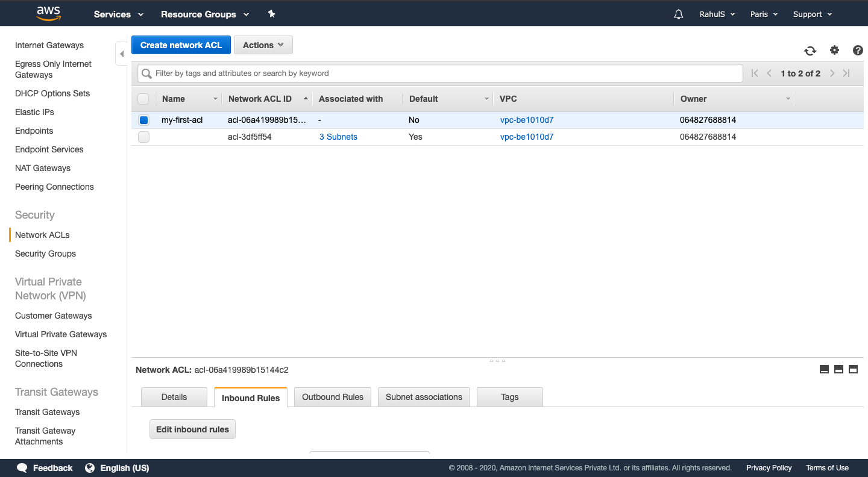Viewport: 868px width, 477px height.
Task: Click the pin favorites icon in navbar
Action: [271, 13]
